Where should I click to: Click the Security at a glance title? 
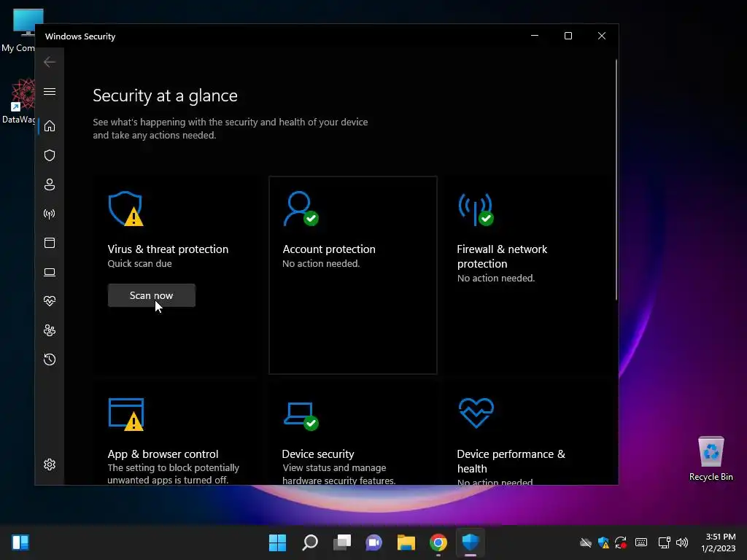(165, 96)
